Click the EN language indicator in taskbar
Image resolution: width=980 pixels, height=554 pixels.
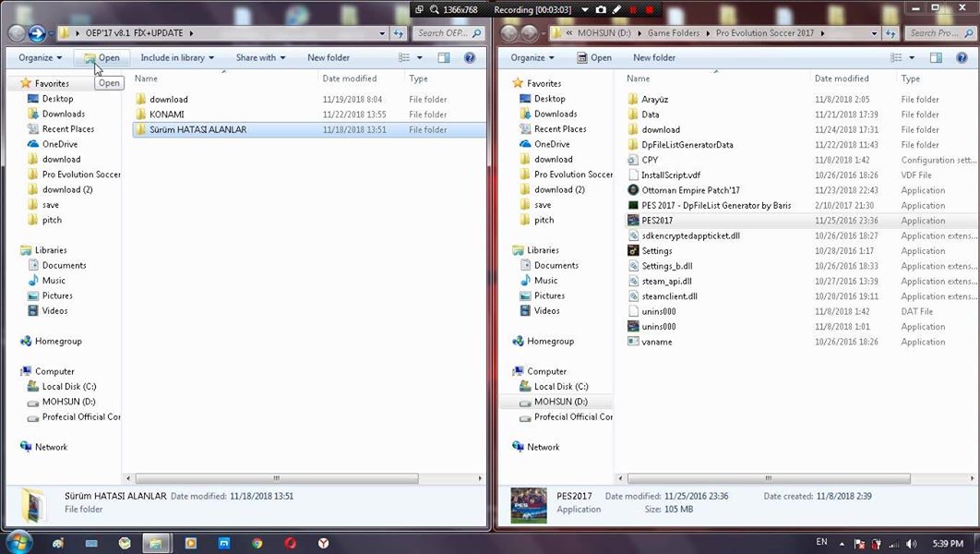click(x=821, y=542)
